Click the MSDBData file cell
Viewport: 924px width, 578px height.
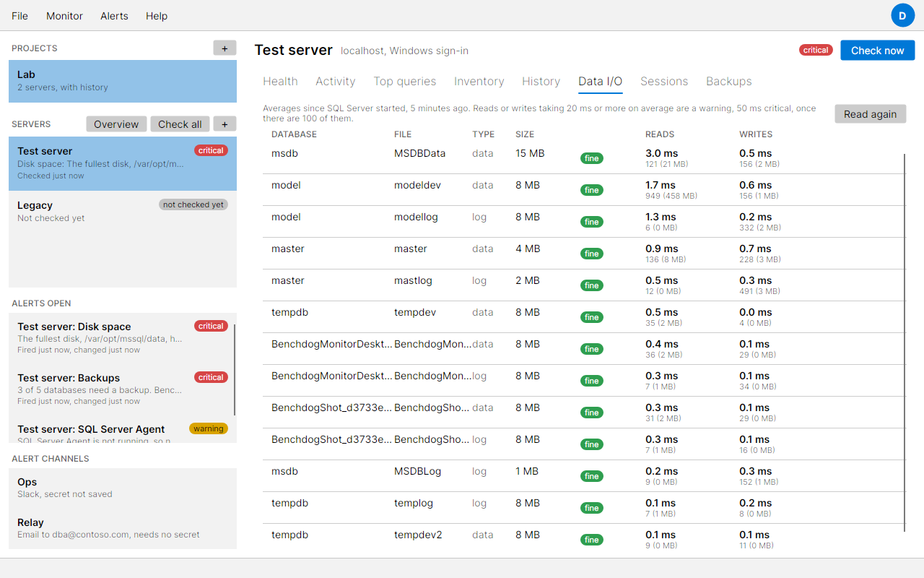pos(420,153)
